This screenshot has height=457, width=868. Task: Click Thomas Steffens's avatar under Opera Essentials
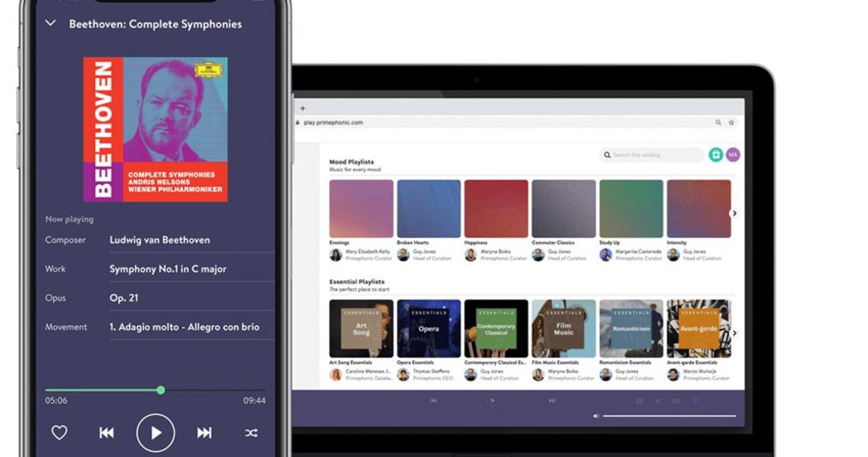[404, 375]
